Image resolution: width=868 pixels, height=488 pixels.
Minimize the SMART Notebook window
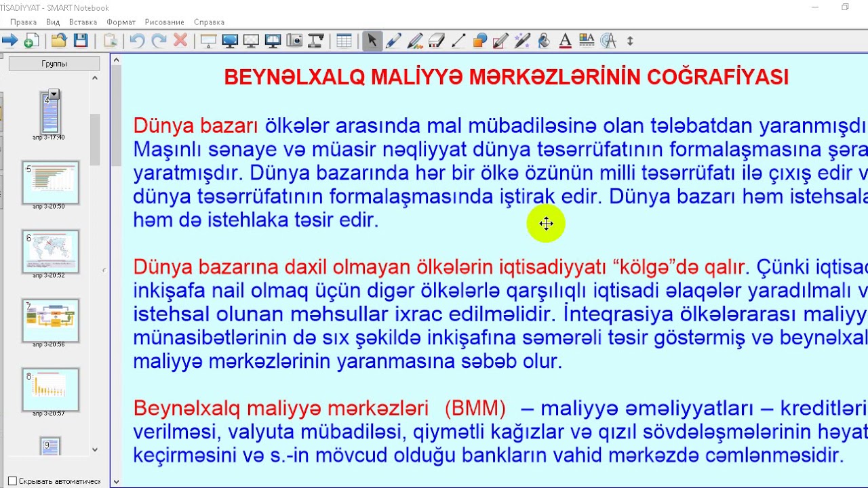click(814, 7)
